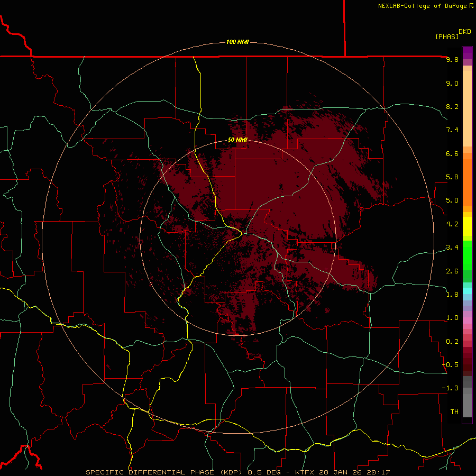This screenshot has height=476, width=476.
Task: Click the 0.2 color scale value
Action: pyautogui.click(x=452, y=342)
